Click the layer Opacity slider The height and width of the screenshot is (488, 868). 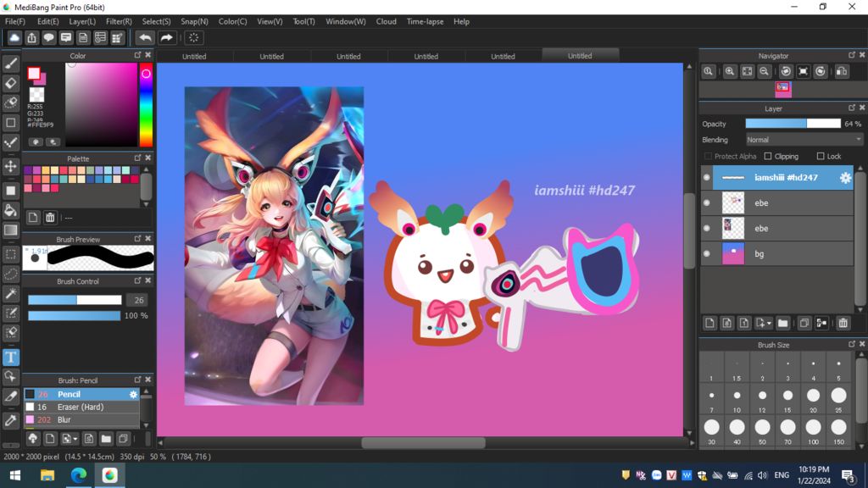click(793, 124)
